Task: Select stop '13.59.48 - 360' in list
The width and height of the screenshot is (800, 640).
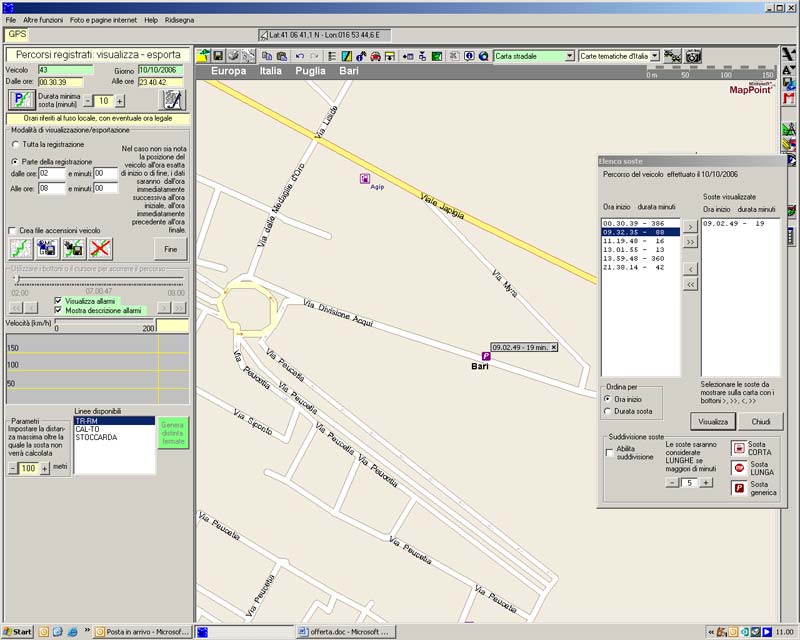Action: point(641,258)
